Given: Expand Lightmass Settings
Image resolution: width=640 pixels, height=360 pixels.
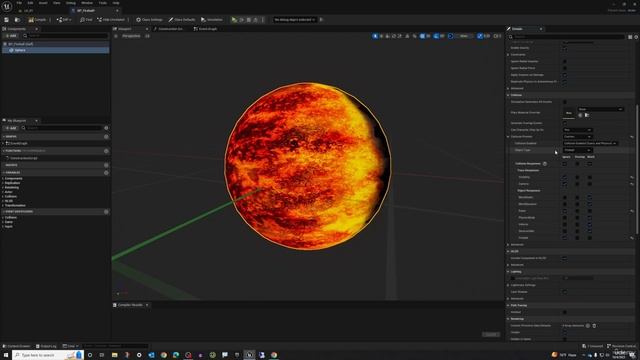Looking at the screenshot, I should click(509, 285).
